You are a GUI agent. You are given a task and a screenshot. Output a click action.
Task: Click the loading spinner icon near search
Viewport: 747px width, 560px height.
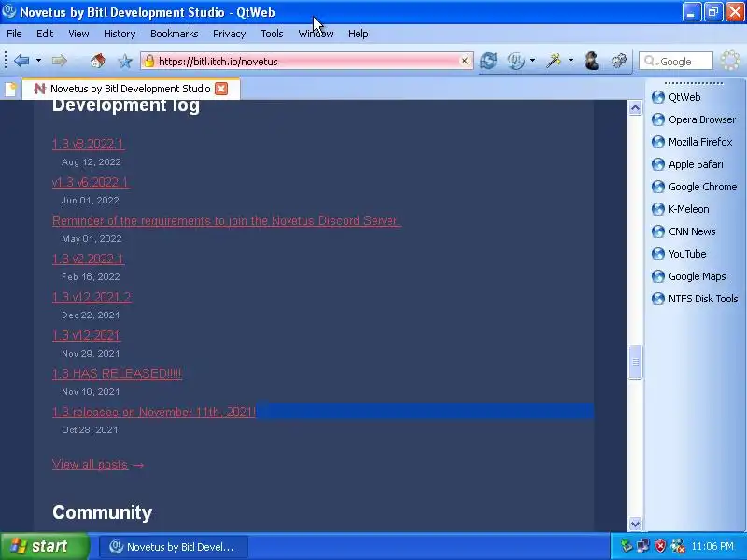[730, 61]
